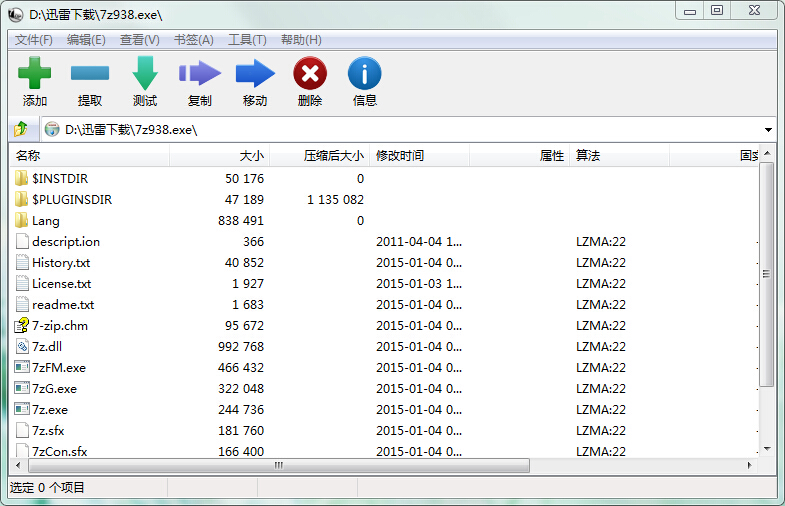Open the 书签(A) bookmarks menu
Image resolution: width=785 pixels, height=506 pixels.
[193, 40]
